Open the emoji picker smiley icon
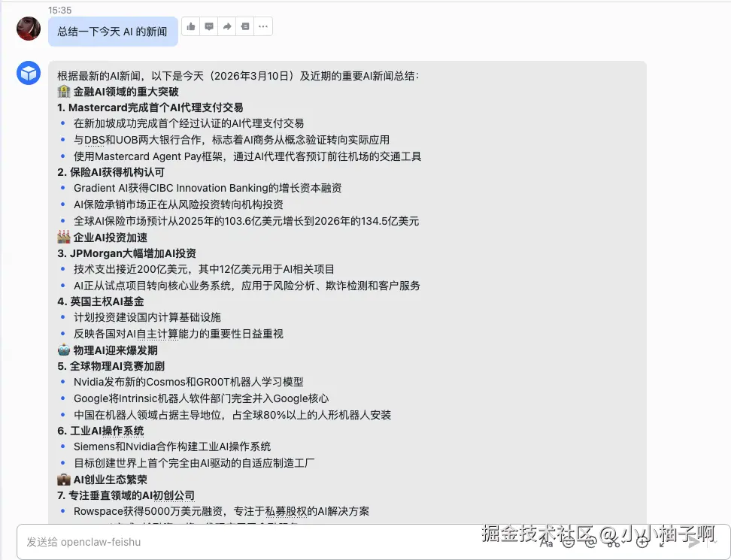731x560 pixels. click(569, 541)
